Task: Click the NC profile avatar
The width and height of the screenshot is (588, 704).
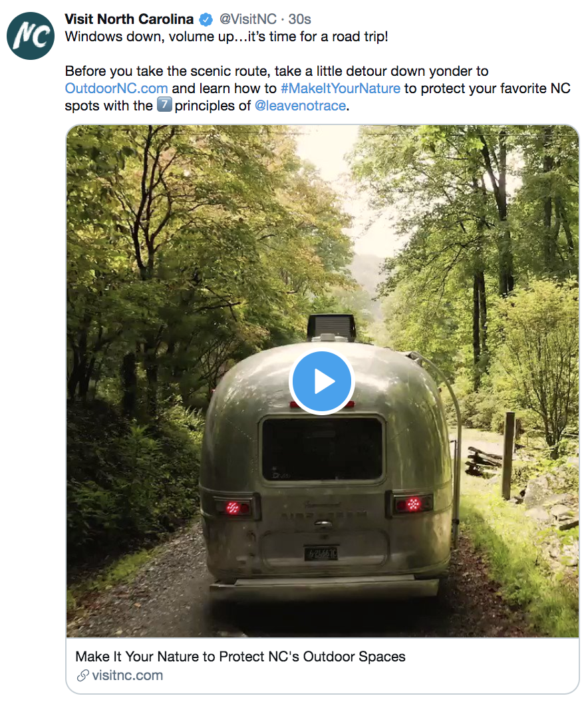Action: pos(30,36)
